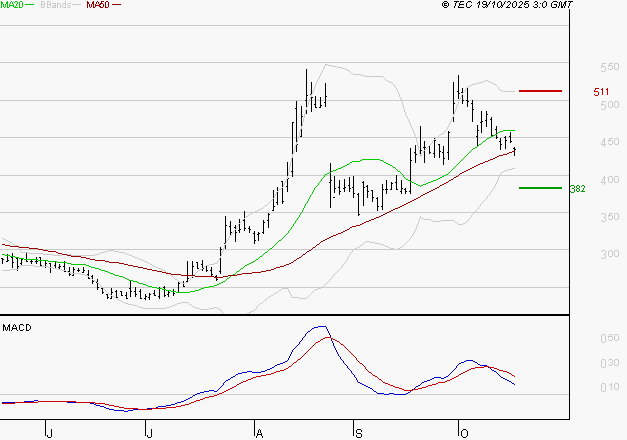
Task: Select the red 511 price label
Action: [601, 92]
